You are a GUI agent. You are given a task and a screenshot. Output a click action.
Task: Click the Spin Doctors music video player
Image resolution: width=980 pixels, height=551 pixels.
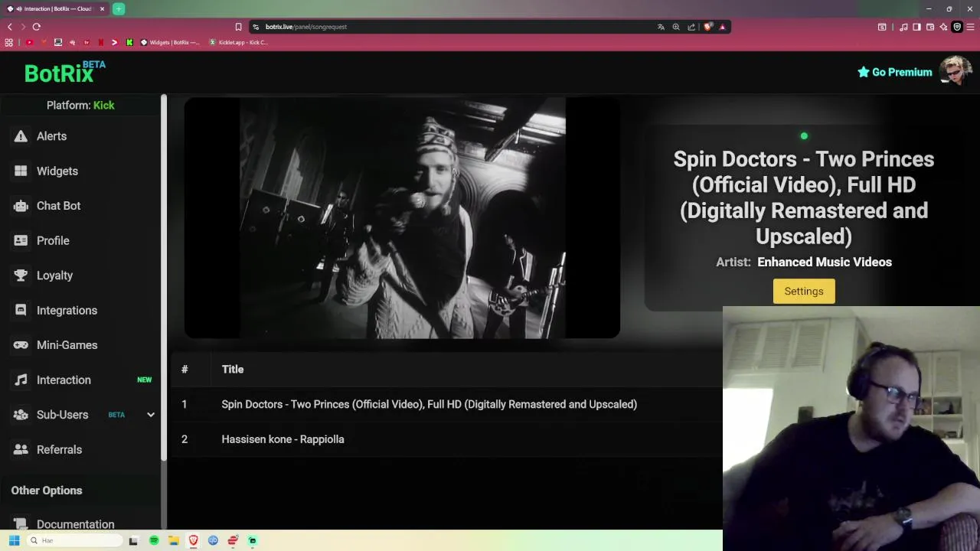point(402,217)
